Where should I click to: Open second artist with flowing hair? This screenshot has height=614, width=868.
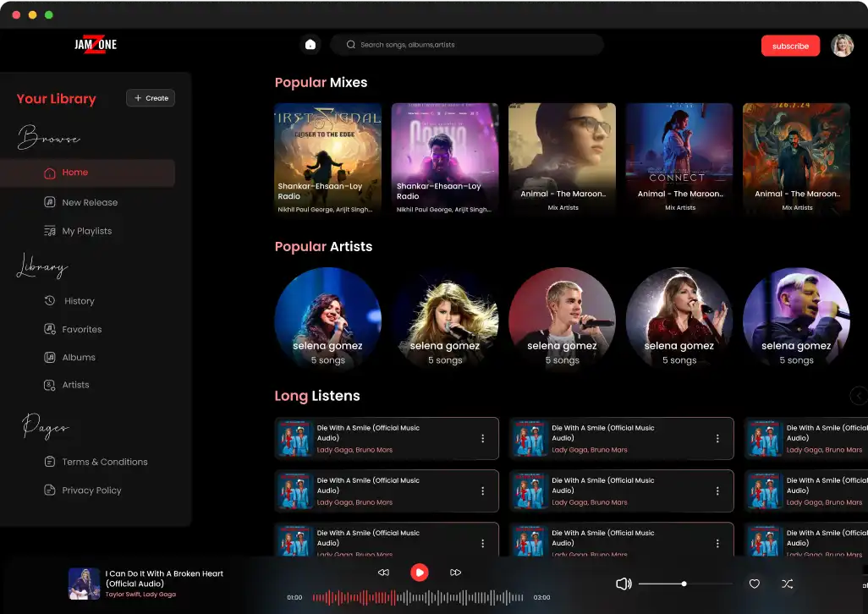coord(444,319)
